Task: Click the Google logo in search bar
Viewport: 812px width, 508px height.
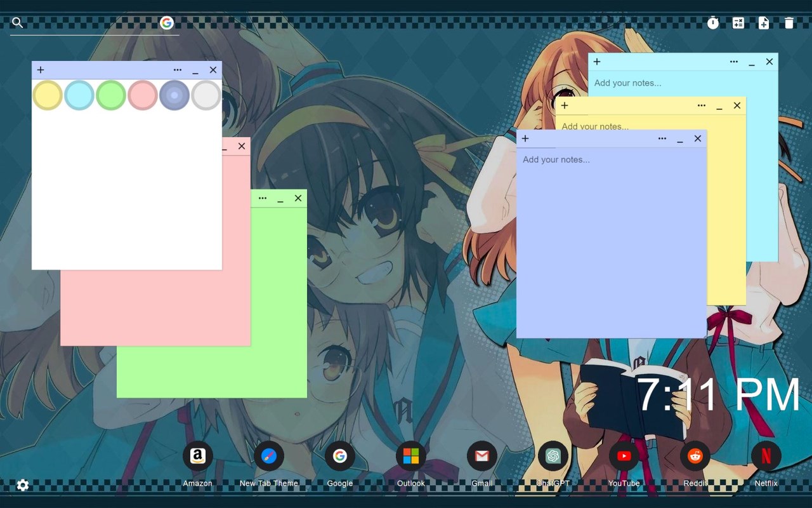Action: pos(167,23)
